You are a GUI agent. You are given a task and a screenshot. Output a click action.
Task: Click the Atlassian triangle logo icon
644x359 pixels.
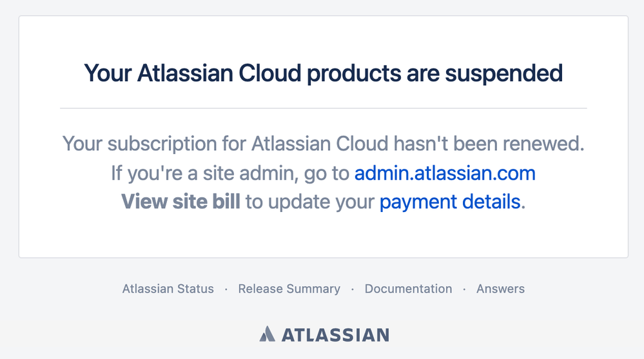(x=267, y=334)
